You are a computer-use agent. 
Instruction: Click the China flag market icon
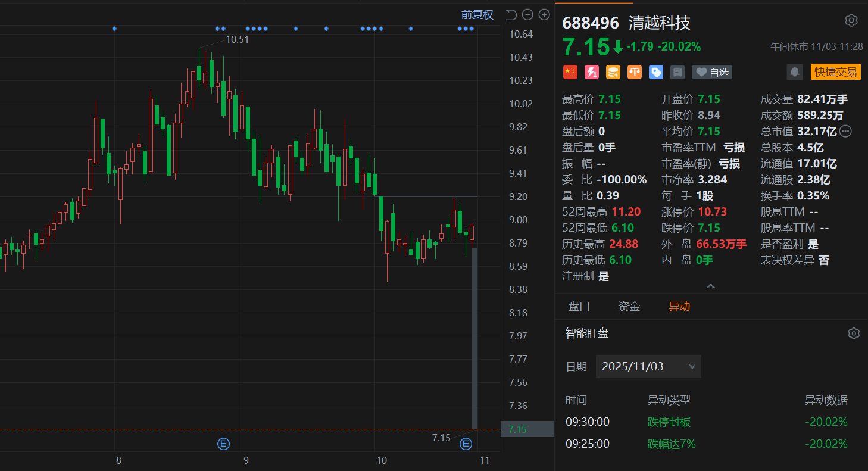tap(570, 72)
